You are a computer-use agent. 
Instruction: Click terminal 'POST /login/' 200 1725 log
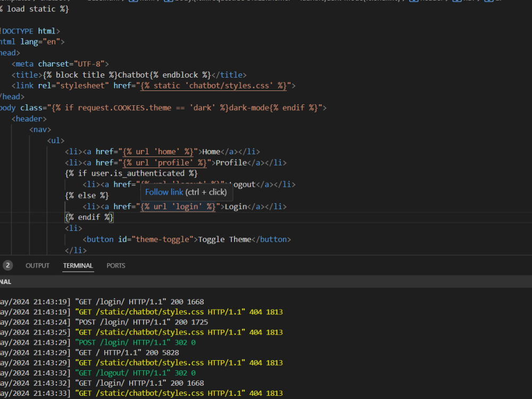(x=104, y=322)
